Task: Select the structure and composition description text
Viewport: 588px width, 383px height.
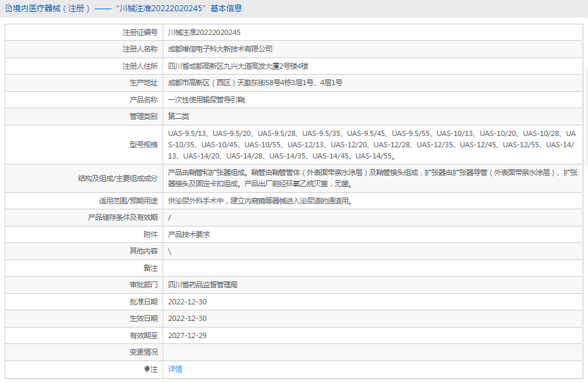Action: pyautogui.click(x=373, y=178)
